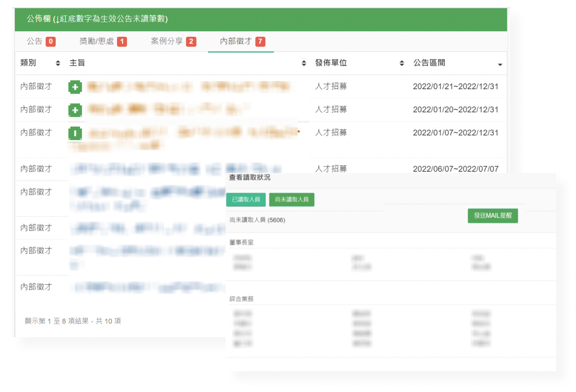Collapse the expanded 2022/01/07 row using minus icon
576x392 pixels.
pyautogui.click(x=75, y=133)
